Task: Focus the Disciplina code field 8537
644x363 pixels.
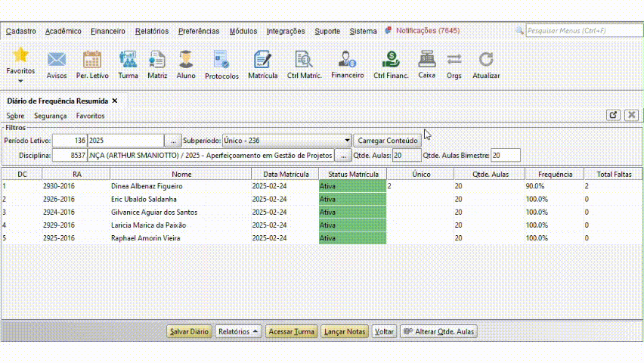Action: (x=70, y=155)
